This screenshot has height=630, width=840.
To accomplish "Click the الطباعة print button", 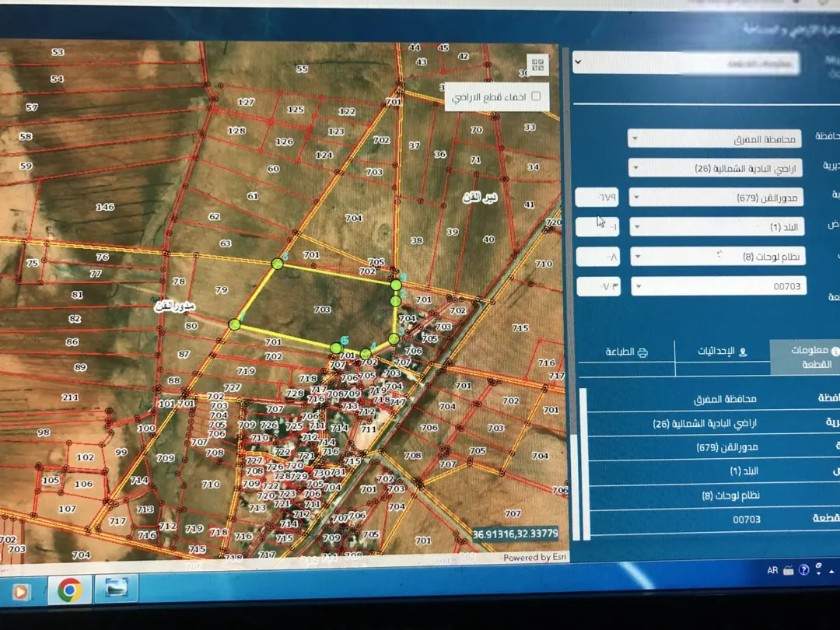I will 626,352.
